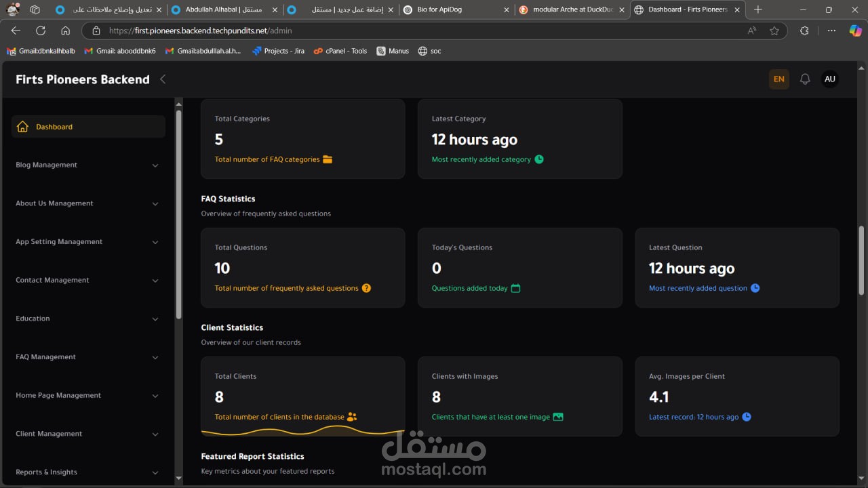Click the FAQ categories folder icon
This screenshot has height=488, width=868.
328,159
